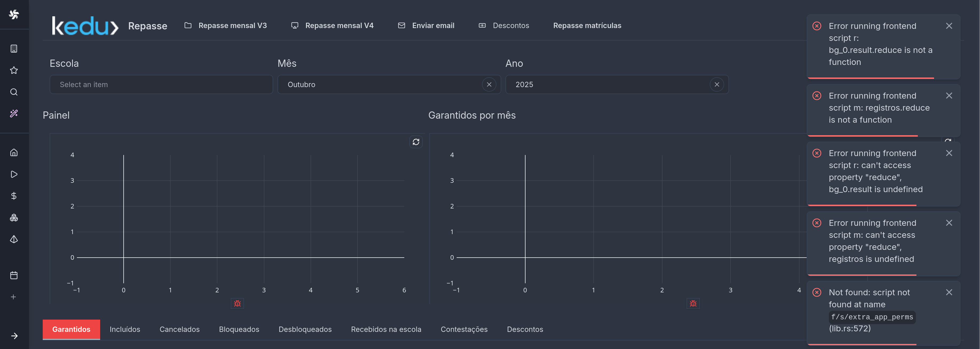Switch to the Cancelados tab
980x349 pixels.
tap(179, 329)
